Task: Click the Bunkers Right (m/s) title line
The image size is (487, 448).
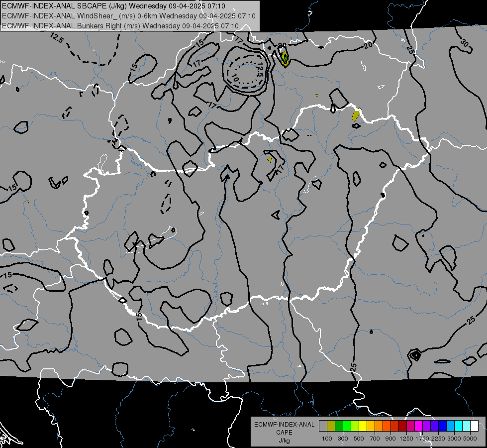Action: [120, 26]
